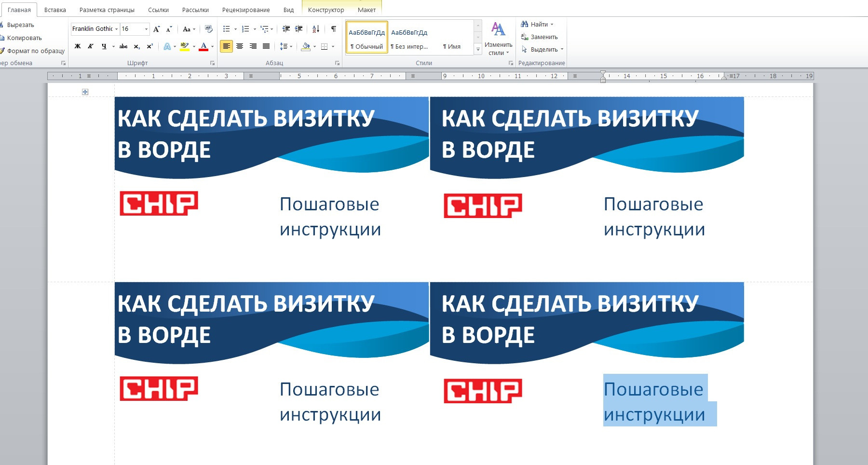Image resolution: width=868 pixels, height=465 pixels.
Task: Center-align the paragraph
Action: (240, 47)
